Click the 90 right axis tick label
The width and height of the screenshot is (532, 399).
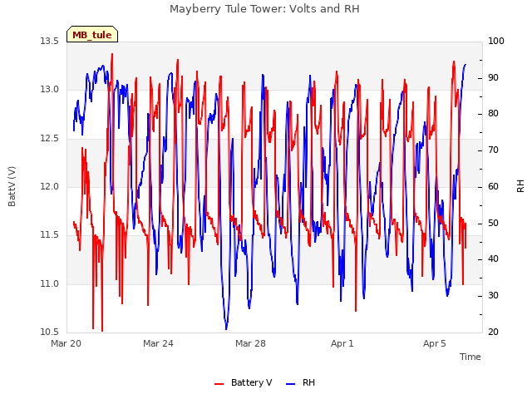coord(493,77)
